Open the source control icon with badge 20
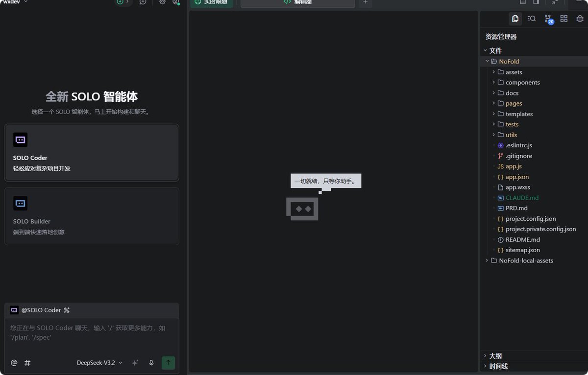This screenshot has width=588, height=375. pos(548,19)
